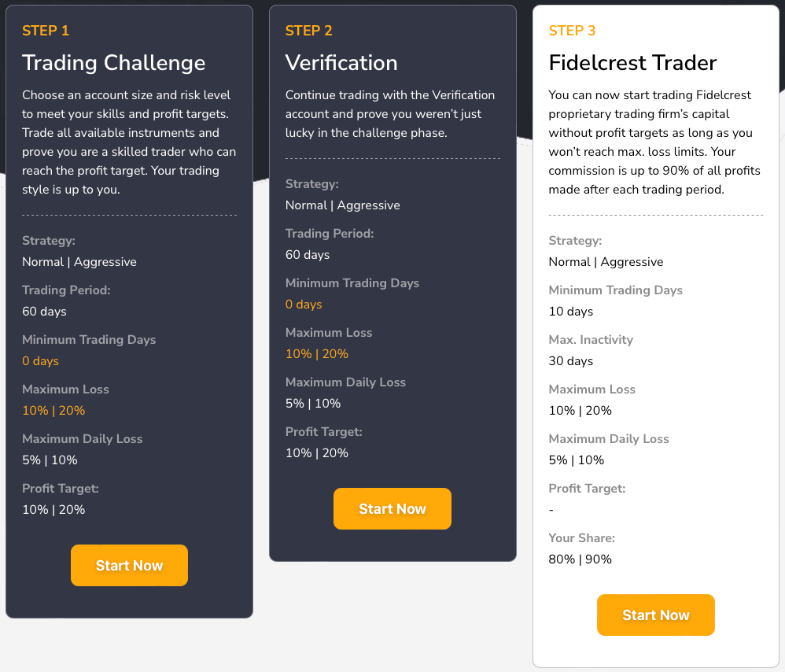Click the 0 days Minimum Trading Days value in Step 1
Image resolution: width=785 pixels, height=672 pixels.
40,360
